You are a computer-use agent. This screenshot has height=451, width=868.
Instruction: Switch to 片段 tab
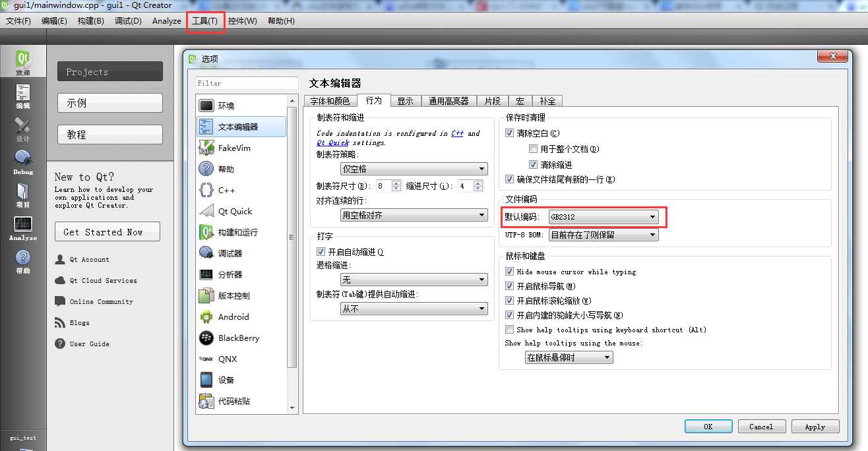tap(492, 101)
